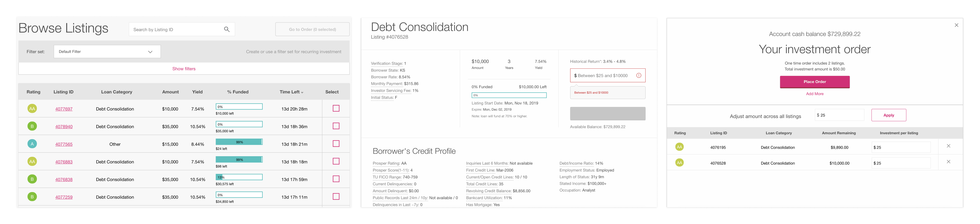The image size is (980, 224).
Task: Select the checkbox for listing 4077697
Action: coord(336,109)
